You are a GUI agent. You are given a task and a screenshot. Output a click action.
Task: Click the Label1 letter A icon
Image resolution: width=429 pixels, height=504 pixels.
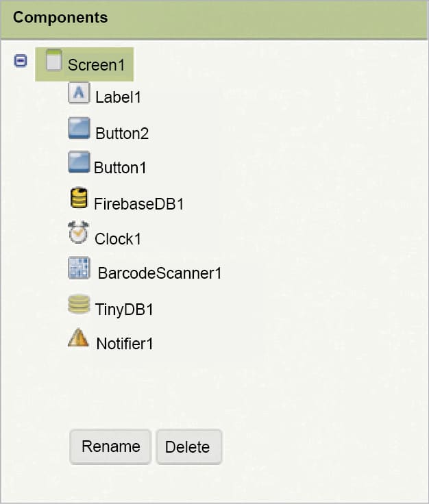79,92
